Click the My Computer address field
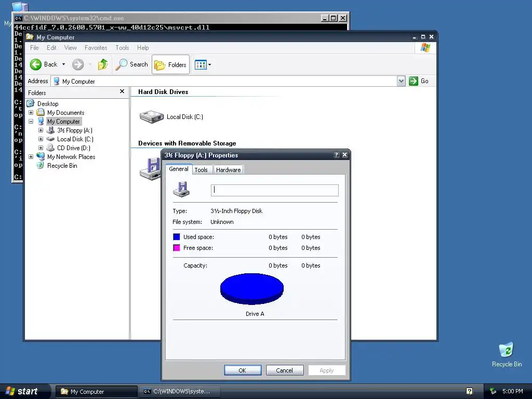 click(x=224, y=82)
